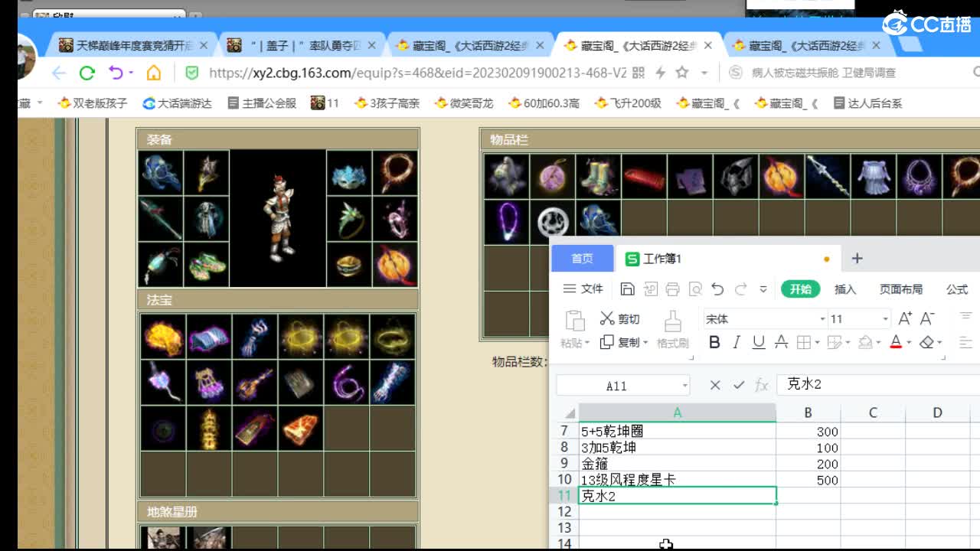Image resolution: width=980 pixels, height=551 pixels.
Task: Click the formula bar containing 克水2
Action: point(877,385)
